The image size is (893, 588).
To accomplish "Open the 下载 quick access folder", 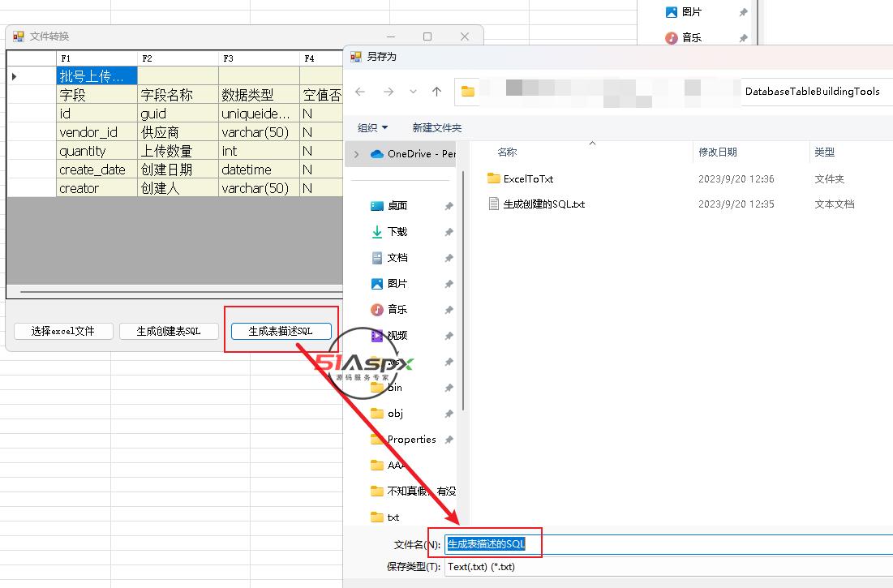I will (397, 232).
